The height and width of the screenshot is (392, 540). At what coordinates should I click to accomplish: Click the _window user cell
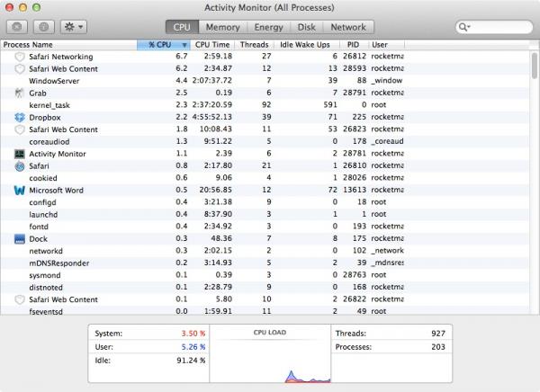click(x=386, y=81)
